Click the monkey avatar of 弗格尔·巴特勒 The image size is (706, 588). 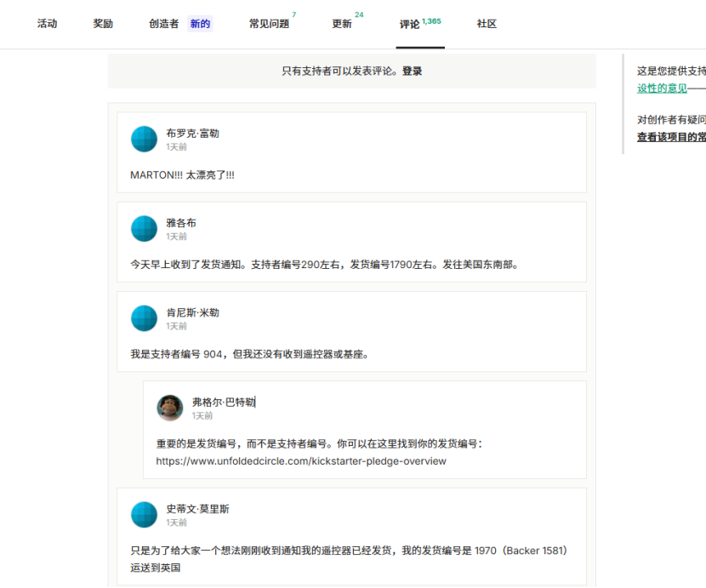click(170, 408)
